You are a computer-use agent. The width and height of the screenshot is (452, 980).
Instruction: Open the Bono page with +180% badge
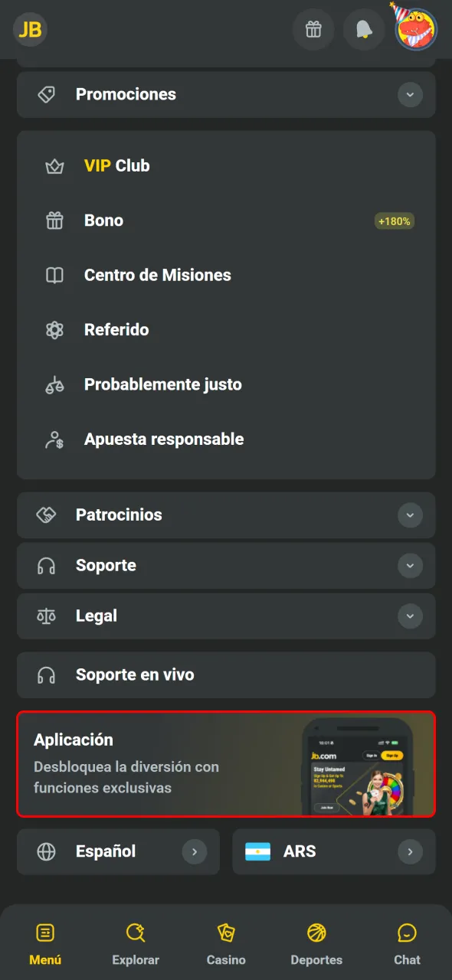click(103, 220)
